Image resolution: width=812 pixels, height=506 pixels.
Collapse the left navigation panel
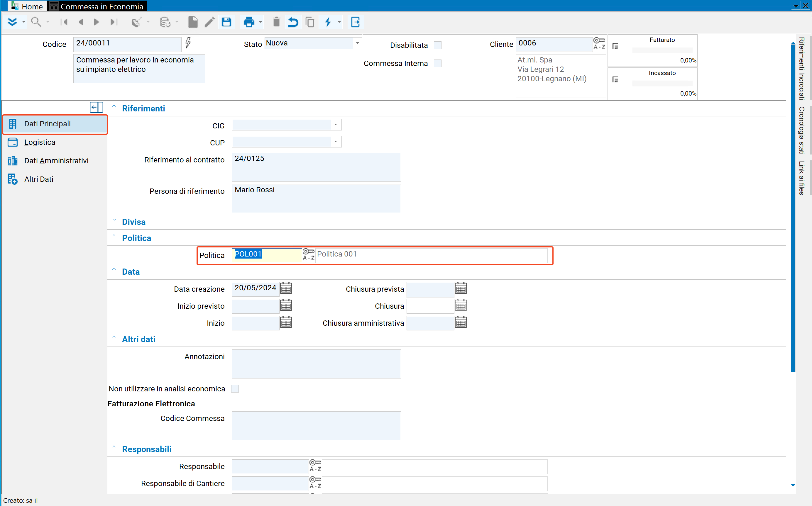[97, 107]
